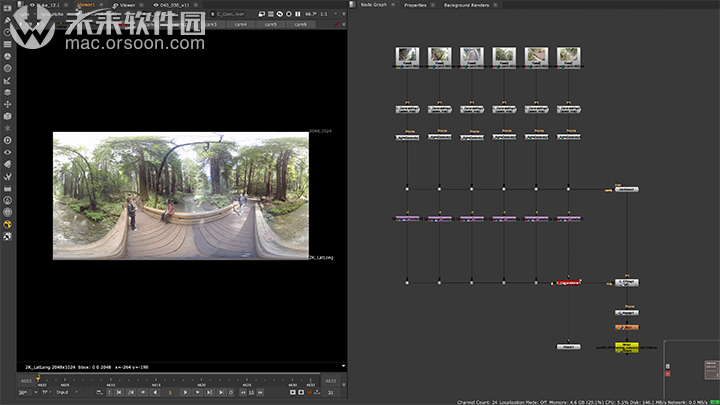This screenshot has height=405, width=720.
Task: Select the cam4 view tab
Action: (241, 24)
